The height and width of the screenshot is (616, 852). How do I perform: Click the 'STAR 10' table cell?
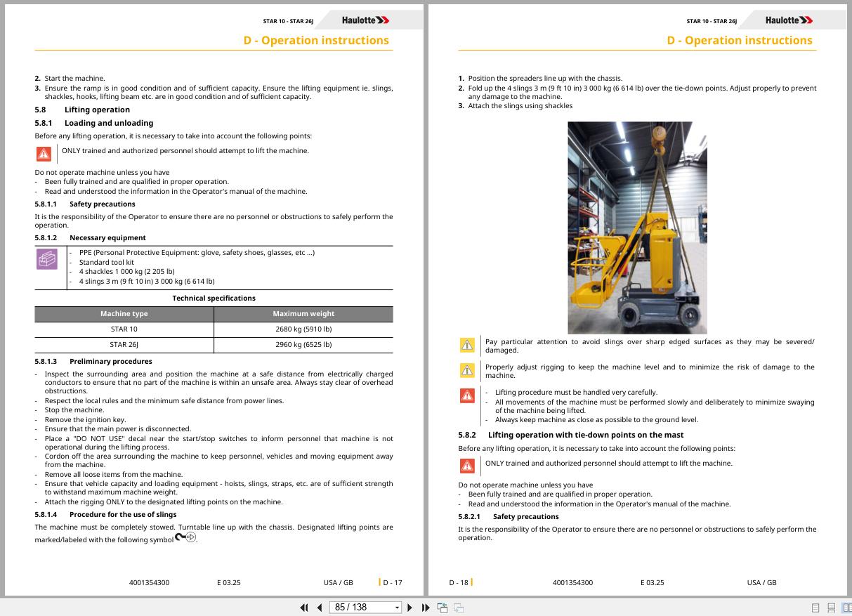pyautogui.click(x=124, y=329)
